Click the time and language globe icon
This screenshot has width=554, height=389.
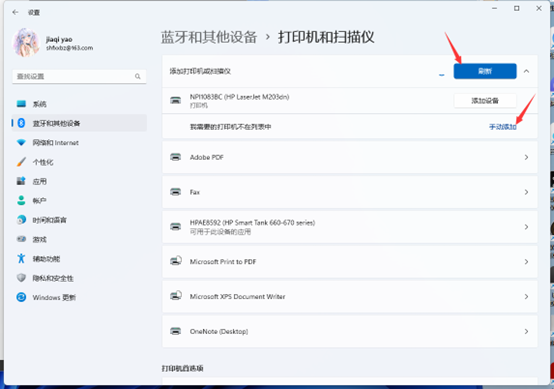pyautogui.click(x=21, y=219)
